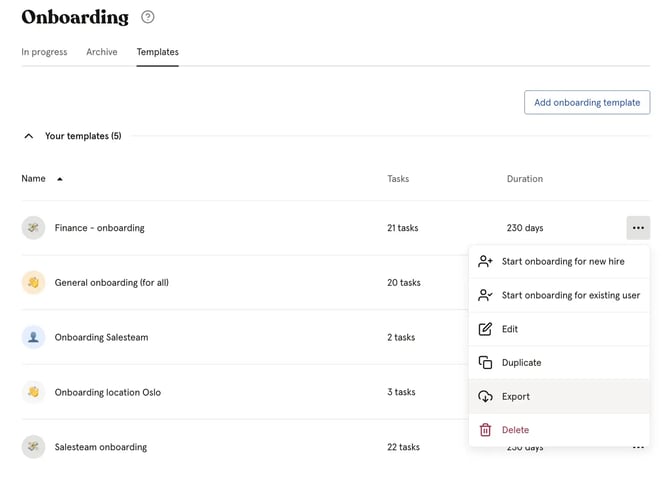This screenshot has height=480, width=670.
Task: Select Duplicate from the context menu
Action: point(559,362)
